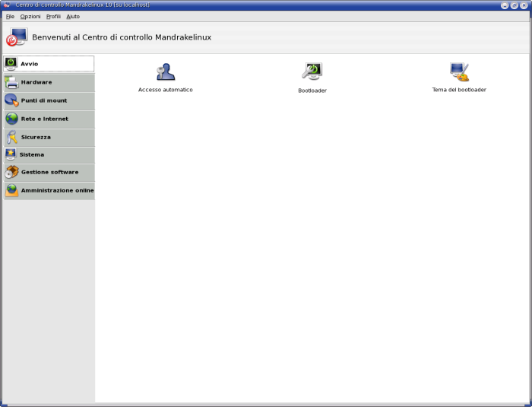Click the Sistema icon in sidebar
532x407 pixels.
[11, 154]
